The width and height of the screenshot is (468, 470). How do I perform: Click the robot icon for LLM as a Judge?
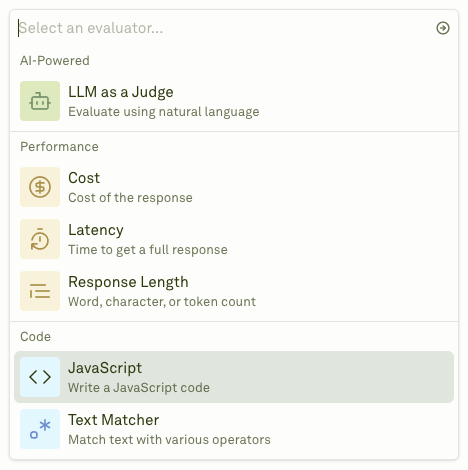tap(40, 101)
